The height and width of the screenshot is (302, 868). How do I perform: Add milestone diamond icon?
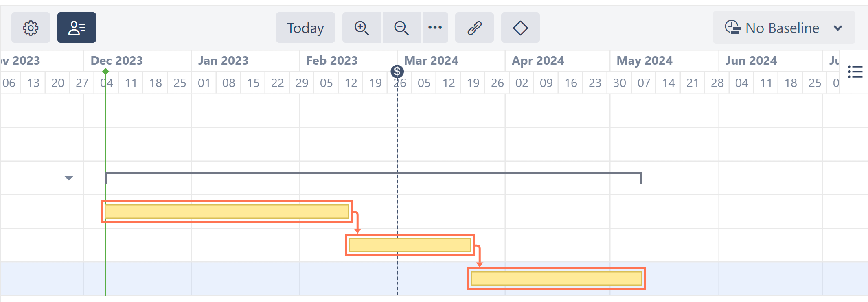click(520, 28)
